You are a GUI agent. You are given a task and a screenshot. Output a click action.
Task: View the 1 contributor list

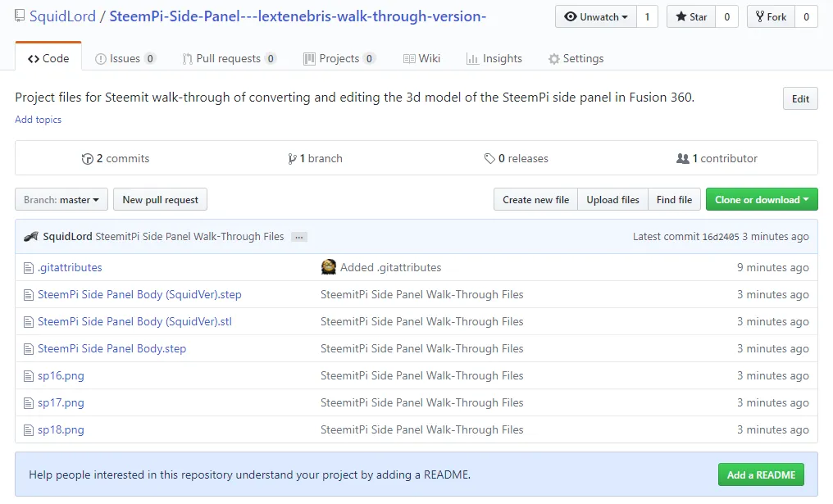(x=717, y=158)
